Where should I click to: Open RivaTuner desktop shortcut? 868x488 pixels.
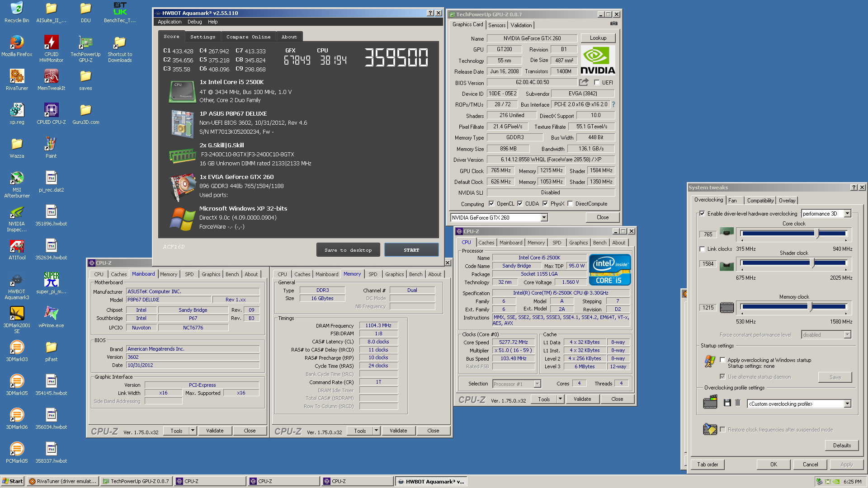point(17,80)
